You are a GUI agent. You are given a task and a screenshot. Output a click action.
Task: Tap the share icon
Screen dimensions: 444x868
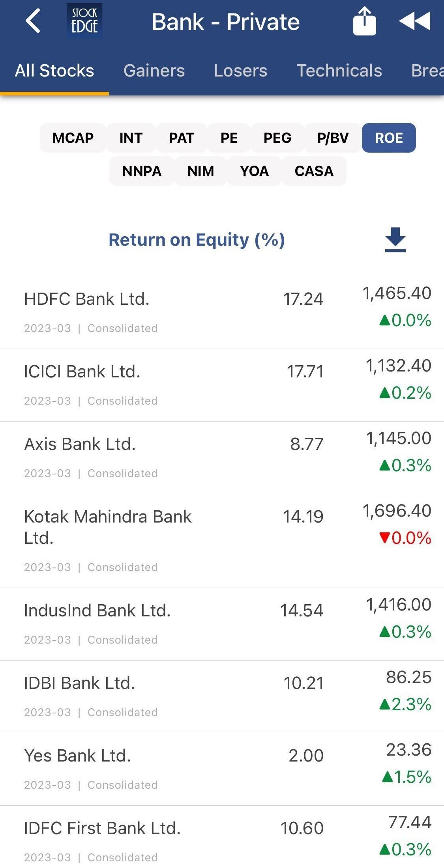(364, 21)
